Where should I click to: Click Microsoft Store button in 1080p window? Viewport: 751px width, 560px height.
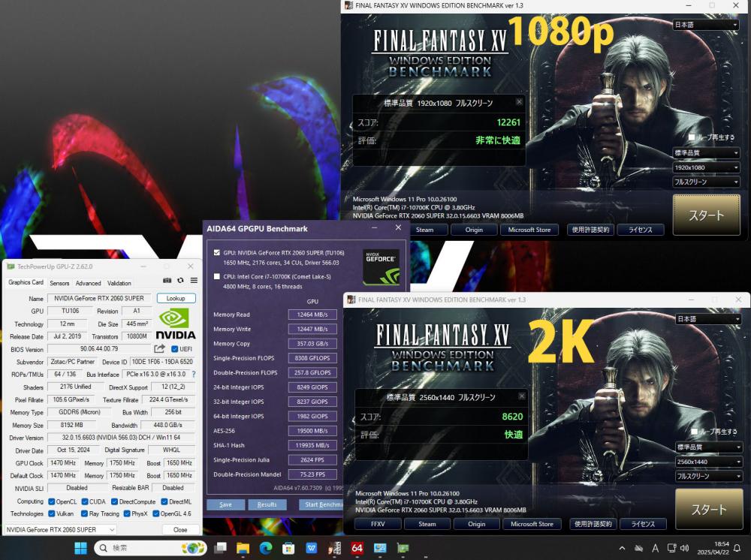(x=529, y=230)
